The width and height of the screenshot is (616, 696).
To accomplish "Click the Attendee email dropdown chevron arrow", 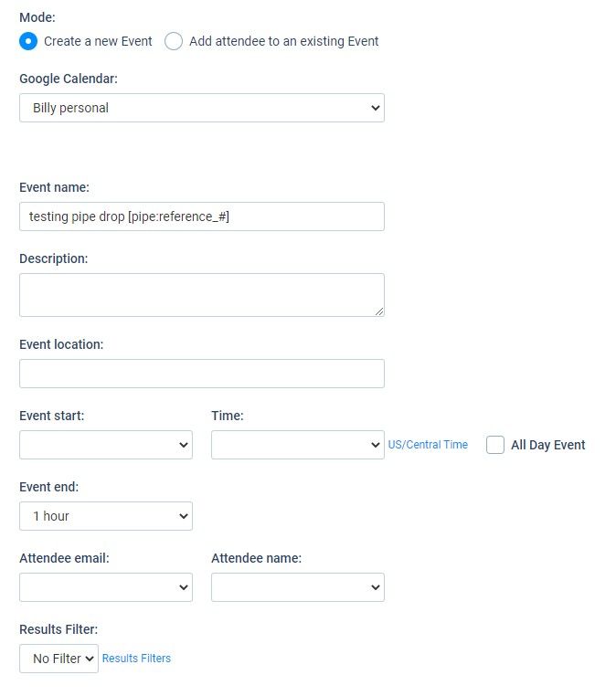I will coord(184,587).
